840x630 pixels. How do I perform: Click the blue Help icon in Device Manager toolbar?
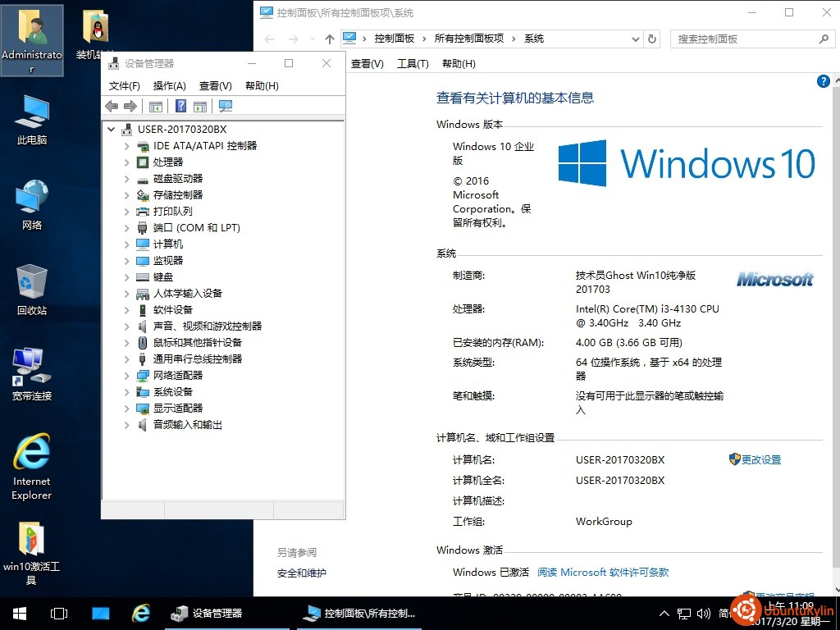180,106
